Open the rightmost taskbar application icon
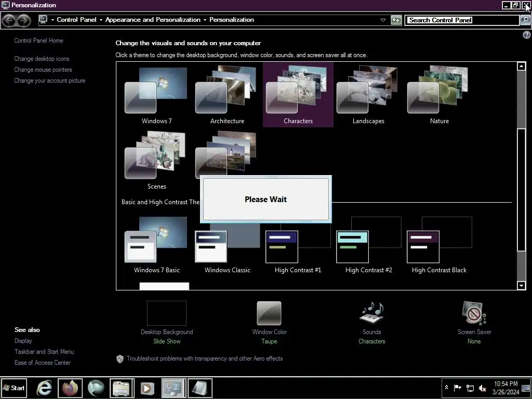This screenshot has height=399, width=532. (200, 388)
